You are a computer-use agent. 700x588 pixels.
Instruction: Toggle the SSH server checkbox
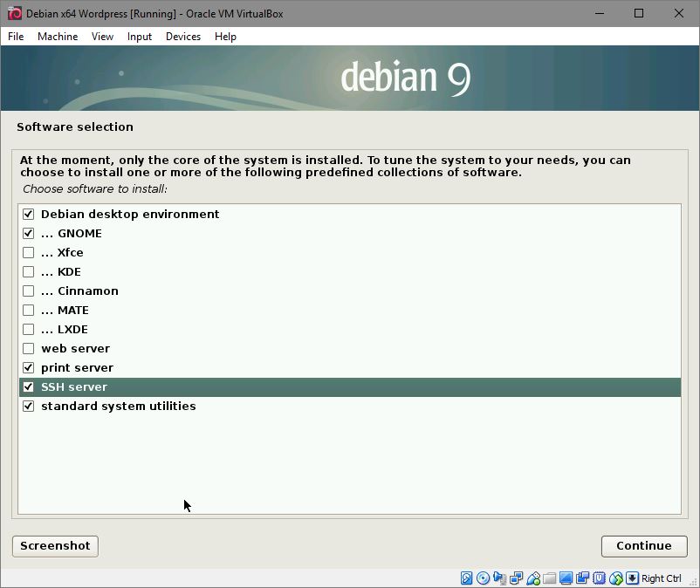point(28,386)
